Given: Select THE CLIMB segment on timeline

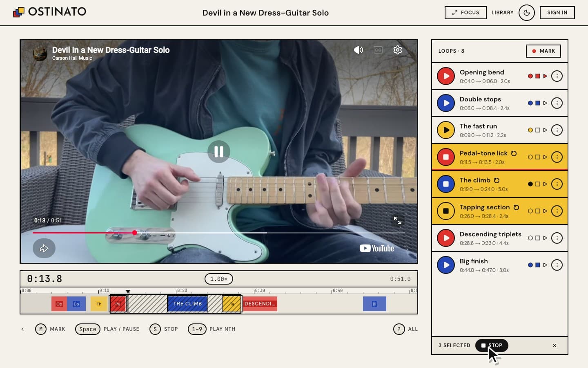Looking at the screenshot, I should click(187, 304).
